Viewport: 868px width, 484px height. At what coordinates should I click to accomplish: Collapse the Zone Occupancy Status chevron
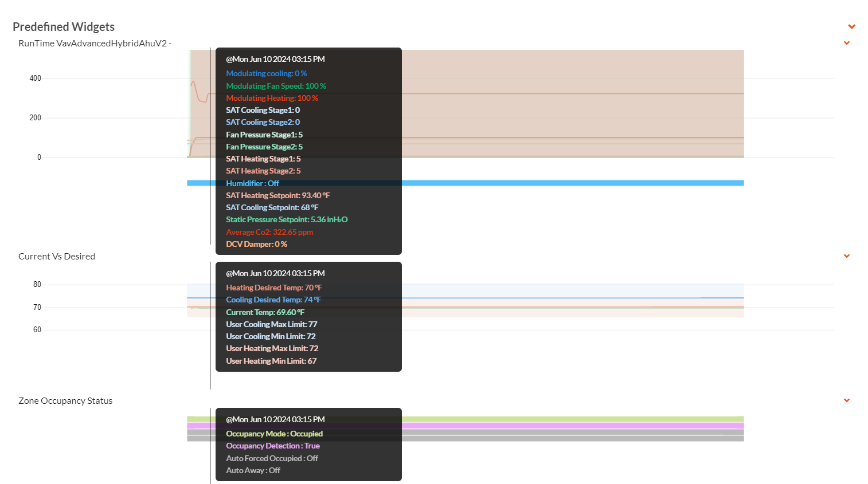pos(847,400)
